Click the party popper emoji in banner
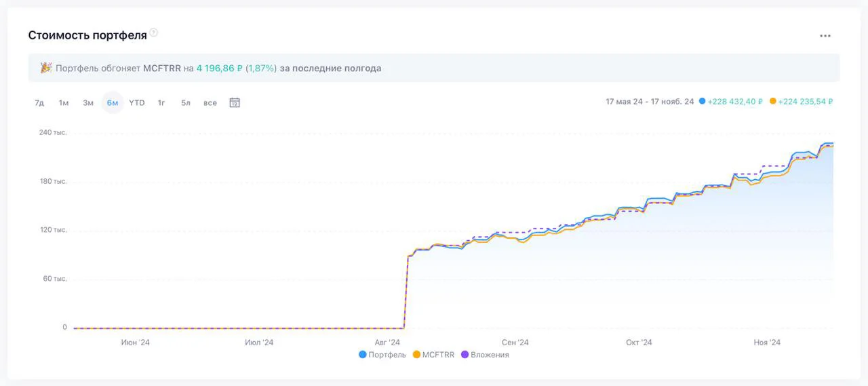 coord(46,68)
